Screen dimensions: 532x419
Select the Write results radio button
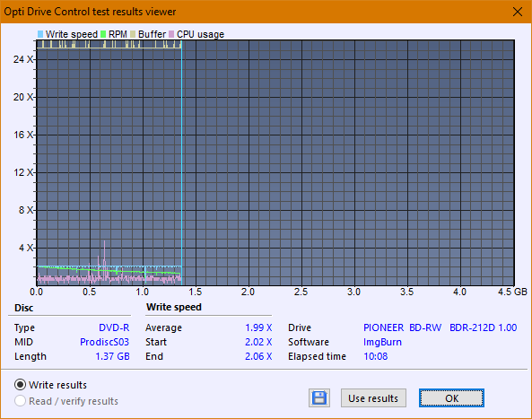tap(20, 385)
